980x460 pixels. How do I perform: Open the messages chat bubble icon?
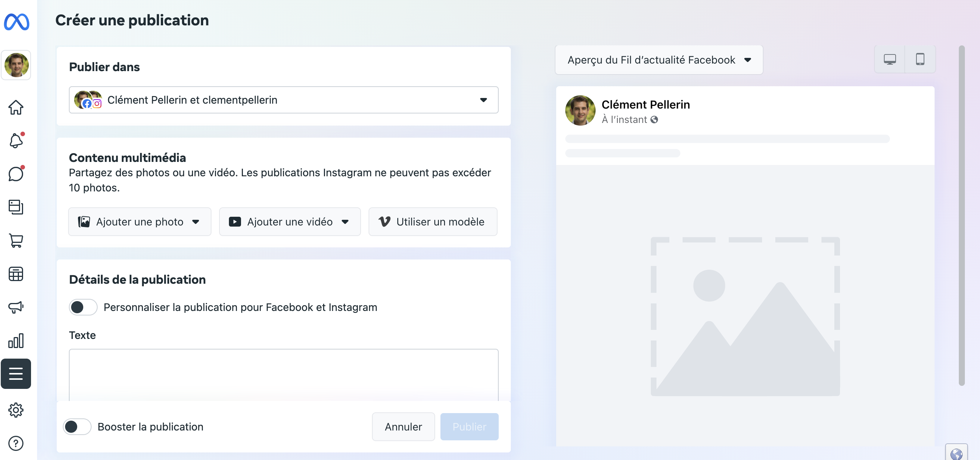16,174
